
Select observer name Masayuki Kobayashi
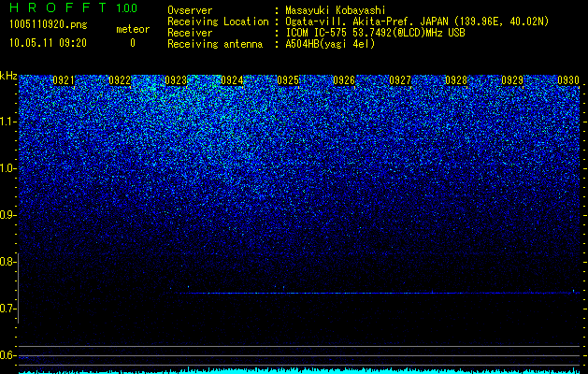pyautogui.click(x=336, y=10)
